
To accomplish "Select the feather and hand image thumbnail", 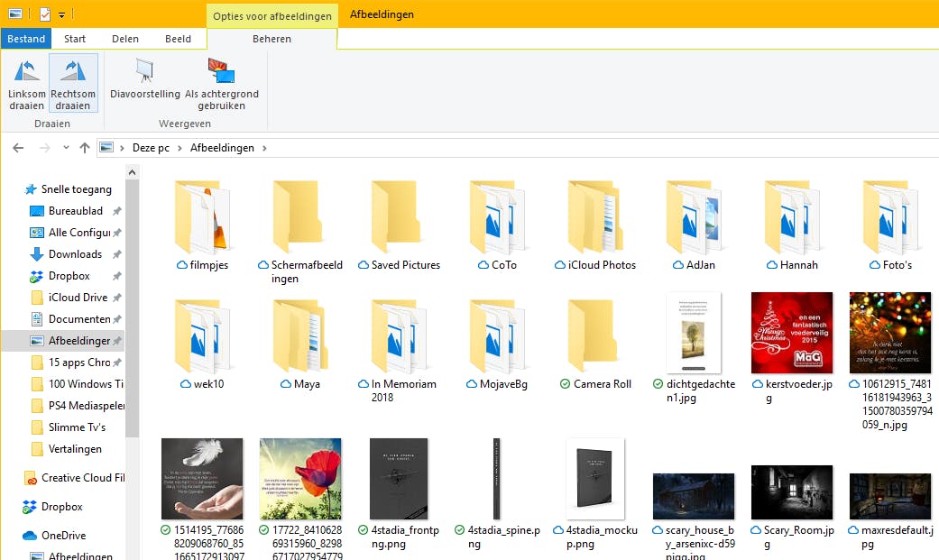I will pos(202,479).
